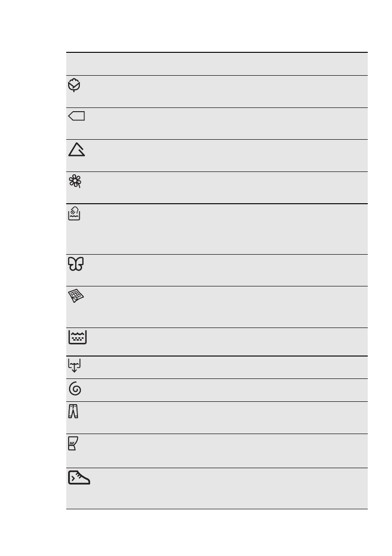Click the empty cell beside the sneaker icon

click(229, 488)
